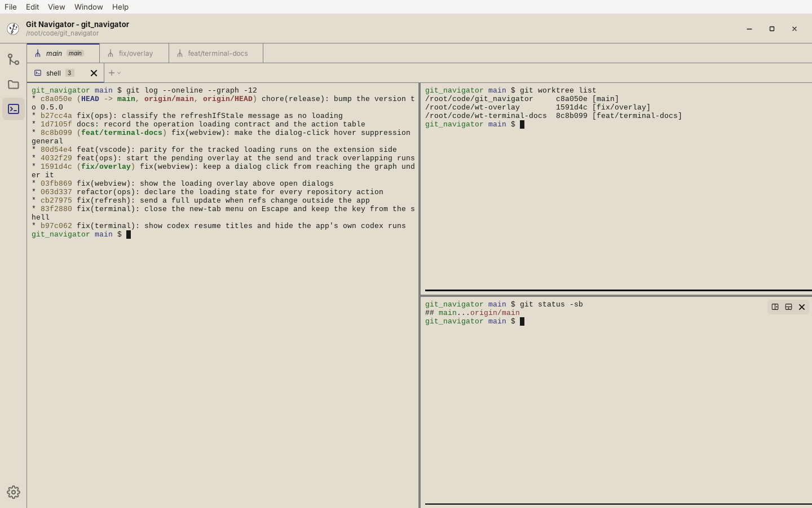
Task: Click commit hash 83f2880 in the log
Action: (56, 209)
